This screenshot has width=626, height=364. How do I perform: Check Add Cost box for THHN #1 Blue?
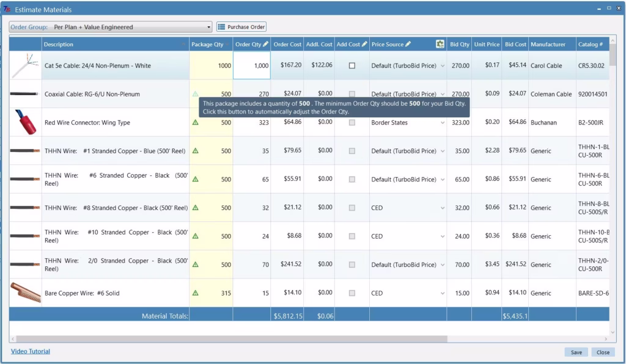352,151
